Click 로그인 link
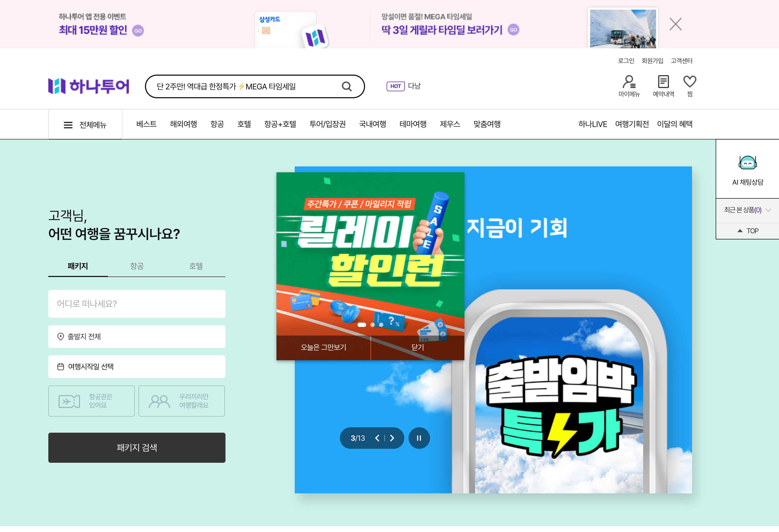The height and width of the screenshot is (532, 779). tap(626, 61)
